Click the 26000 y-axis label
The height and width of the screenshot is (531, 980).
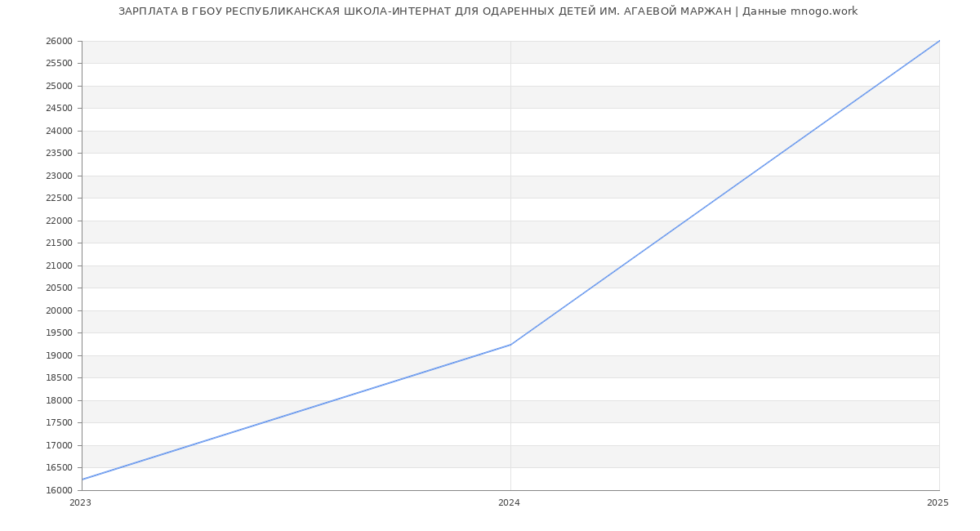[x=60, y=42]
